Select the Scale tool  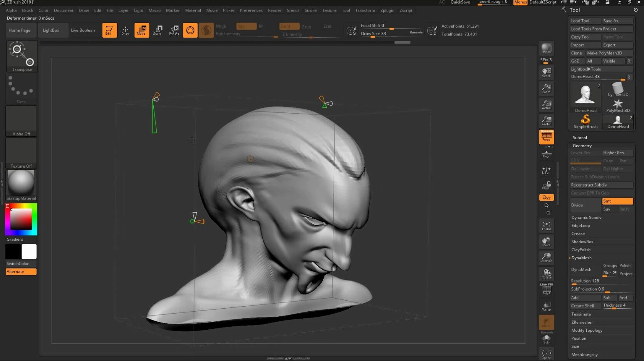click(158, 30)
